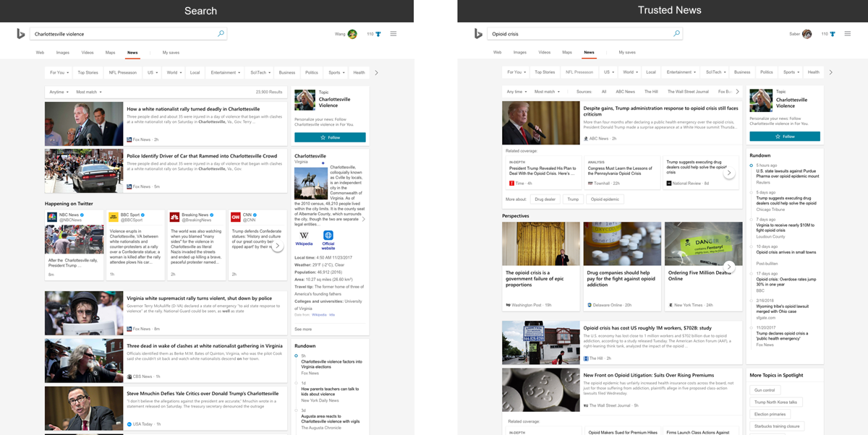Open Saber's profile avatar in Trusted News
868x435 pixels.
(x=807, y=34)
